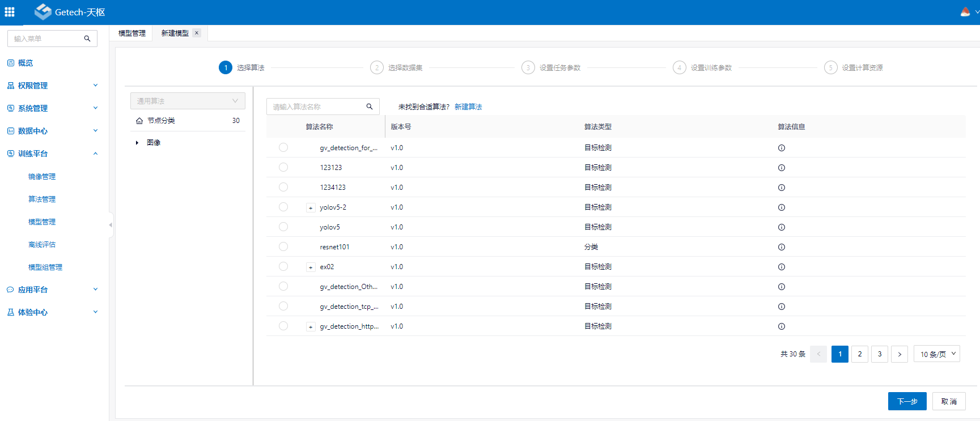Expand the 系统管理 menu chevron
This screenshot has height=421, width=980.
pyautogui.click(x=95, y=108)
